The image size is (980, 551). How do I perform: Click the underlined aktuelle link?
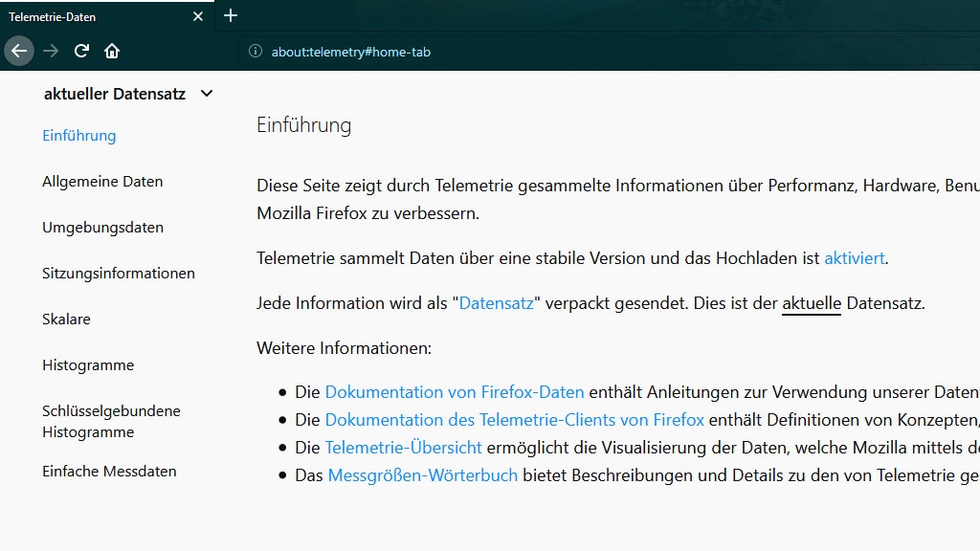coord(812,303)
